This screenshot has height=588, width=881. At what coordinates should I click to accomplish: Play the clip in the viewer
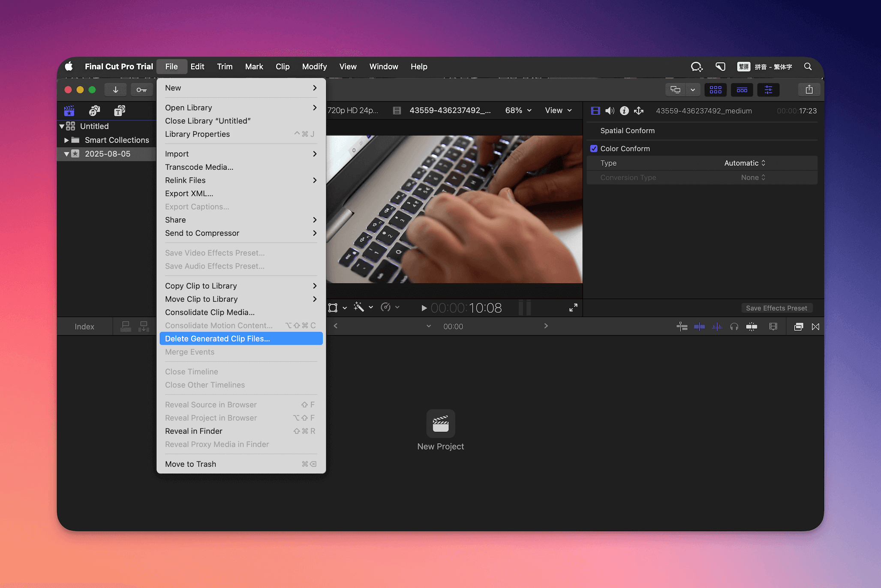click(x=424, y=308)
